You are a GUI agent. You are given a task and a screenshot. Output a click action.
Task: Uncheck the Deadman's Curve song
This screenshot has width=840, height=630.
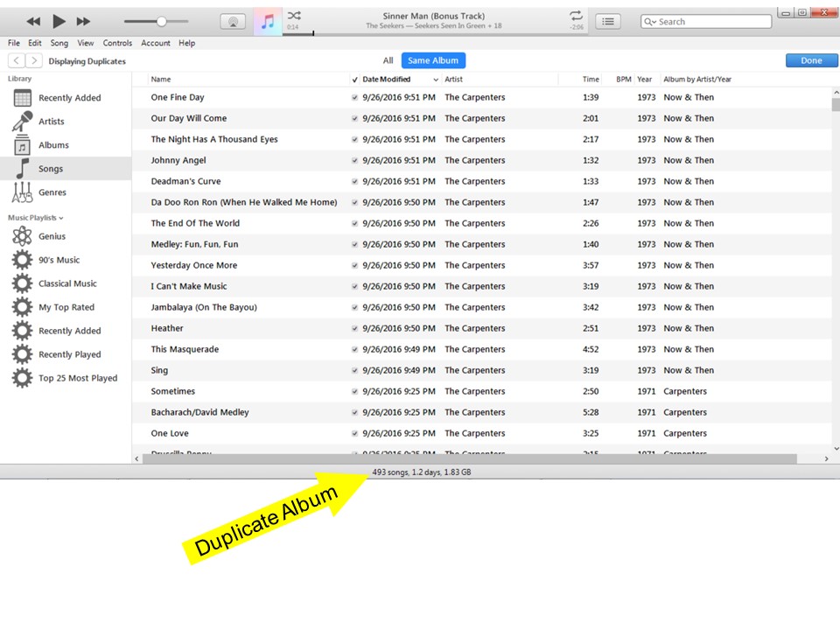[x=354, y=182]
